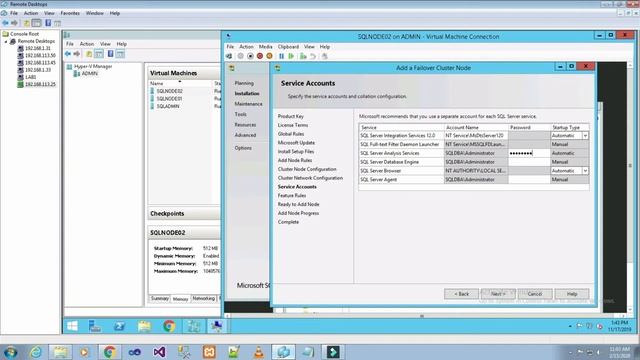This screenshot has width=640, height=360.
Task: Click account name cell for Database Engine
Action: point(476,162)
